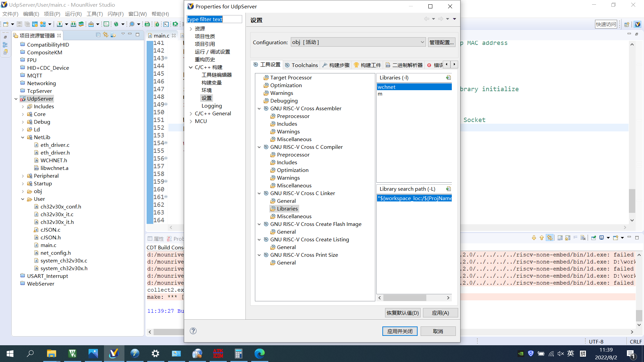Switch to the 二进制解析器 tab
This screenshot has height=362, width=644.
pos(405,65)
